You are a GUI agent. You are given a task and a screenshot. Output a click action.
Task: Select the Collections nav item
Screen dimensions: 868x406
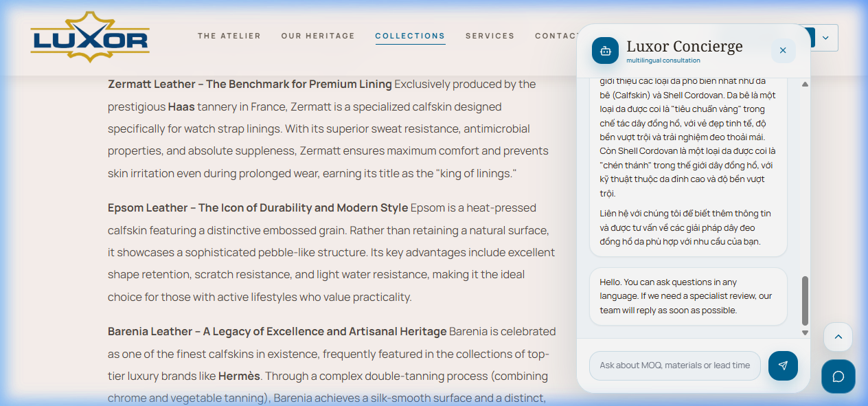(410, 36)
